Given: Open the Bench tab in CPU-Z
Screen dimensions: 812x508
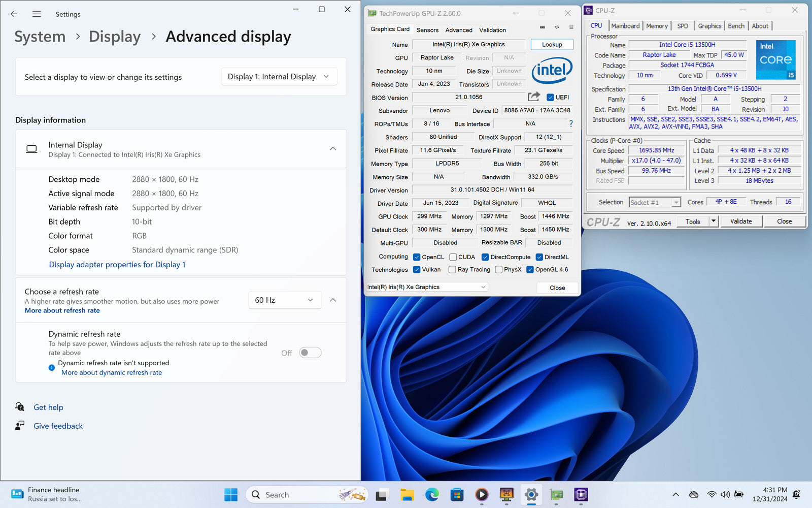Looking at the screenshot, I should 736,26.
